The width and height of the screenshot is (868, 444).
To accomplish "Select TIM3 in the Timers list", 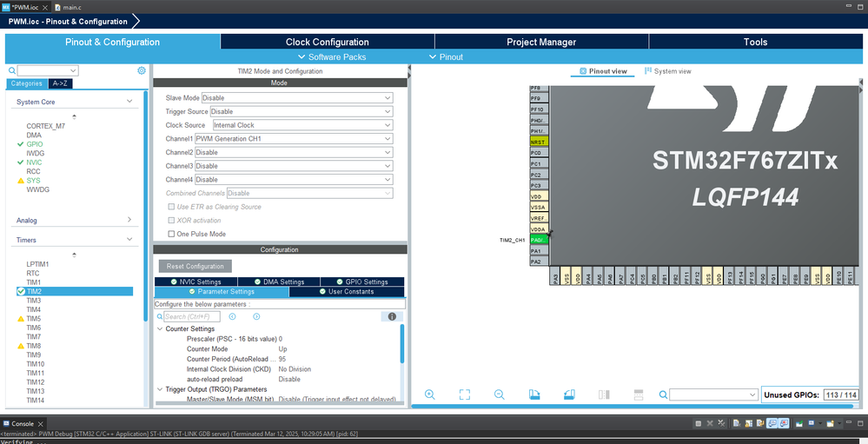I will [34, 301].
